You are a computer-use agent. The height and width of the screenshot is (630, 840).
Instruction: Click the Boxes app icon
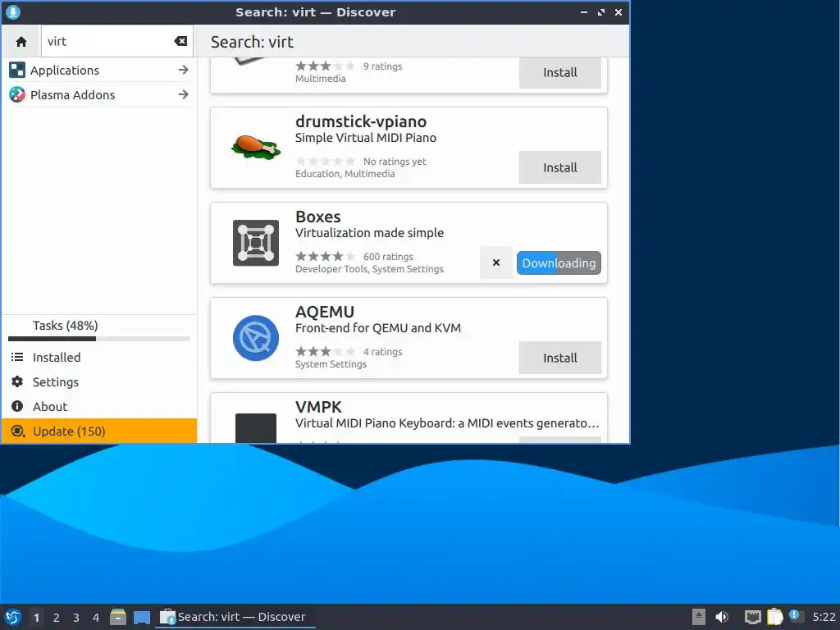256,243
